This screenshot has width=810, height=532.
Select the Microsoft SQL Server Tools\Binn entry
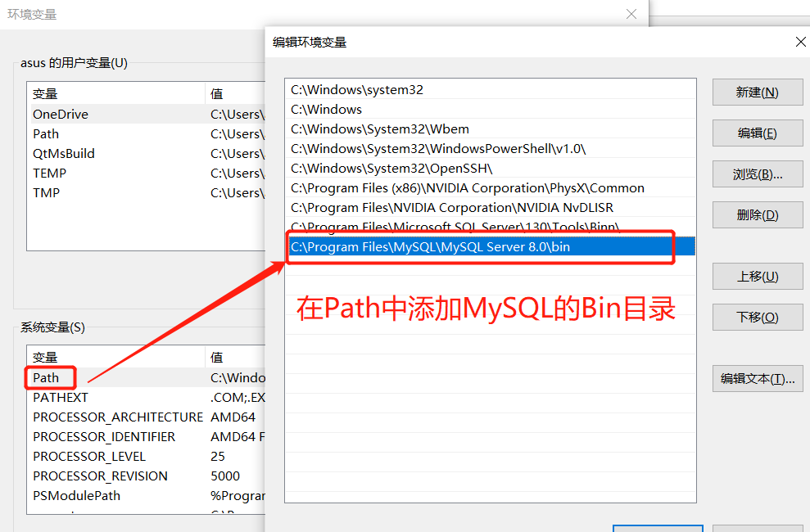[491, 226]
